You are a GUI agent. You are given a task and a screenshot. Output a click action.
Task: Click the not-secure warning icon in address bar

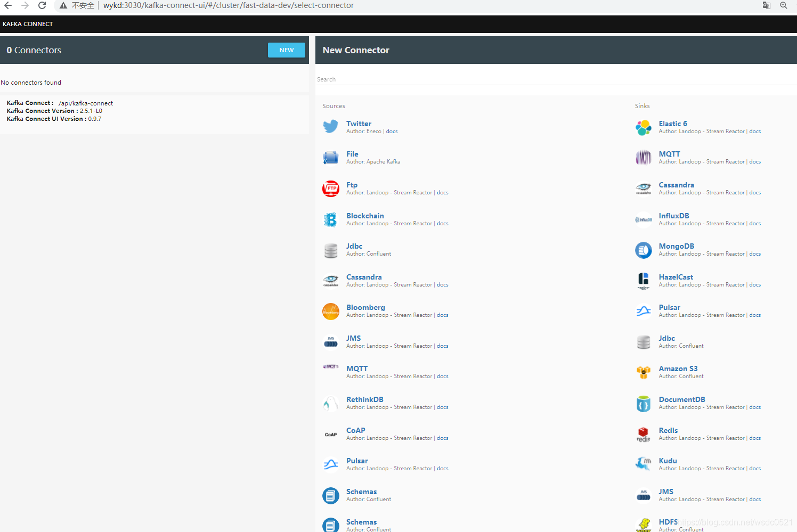tap(63, 5)
